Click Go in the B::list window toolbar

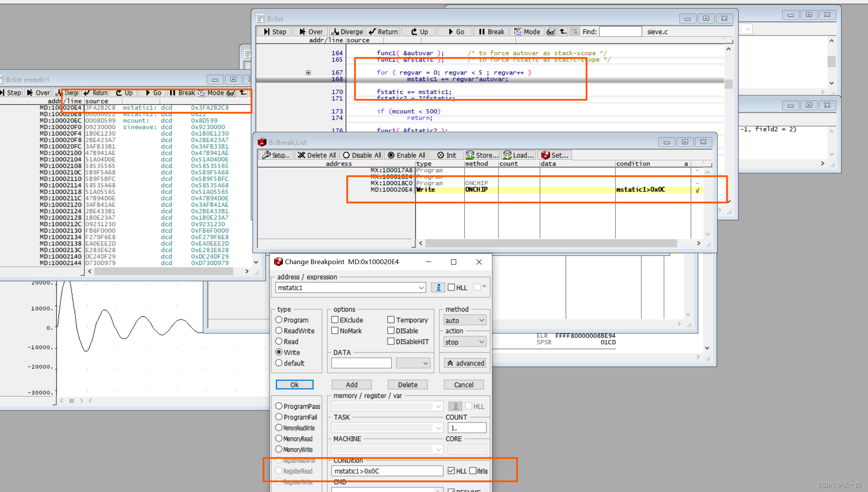point(455,32)
